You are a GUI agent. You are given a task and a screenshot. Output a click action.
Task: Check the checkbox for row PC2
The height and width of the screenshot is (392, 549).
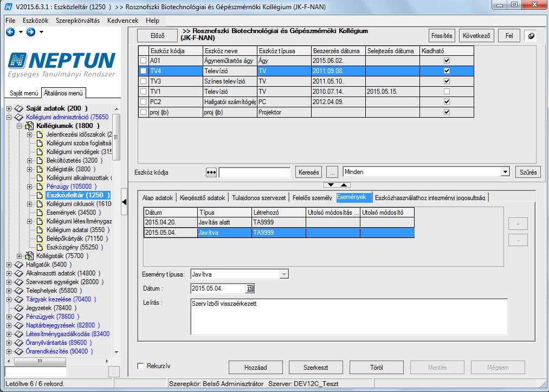point(143,102)
